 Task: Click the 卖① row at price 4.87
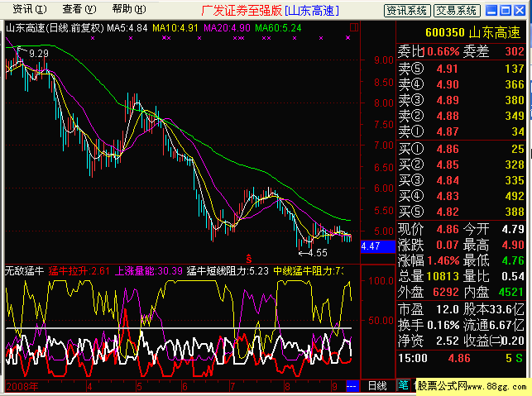[461, 131]
